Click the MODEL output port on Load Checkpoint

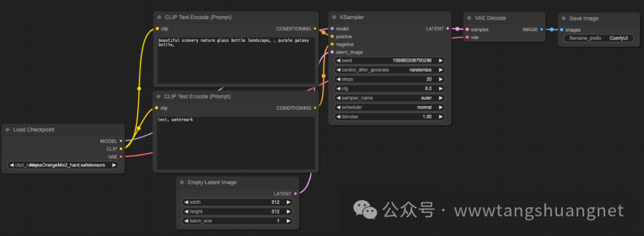click(120, 141)
